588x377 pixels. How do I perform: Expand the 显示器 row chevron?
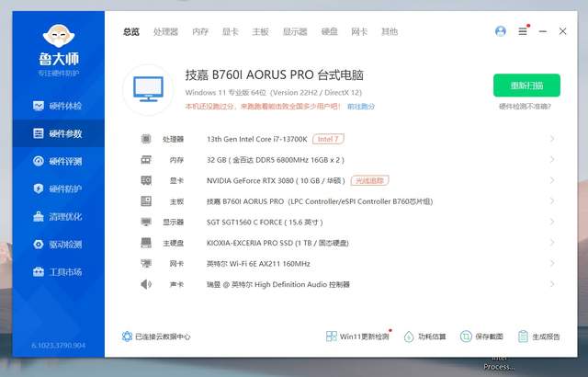(x=552, y=223)
